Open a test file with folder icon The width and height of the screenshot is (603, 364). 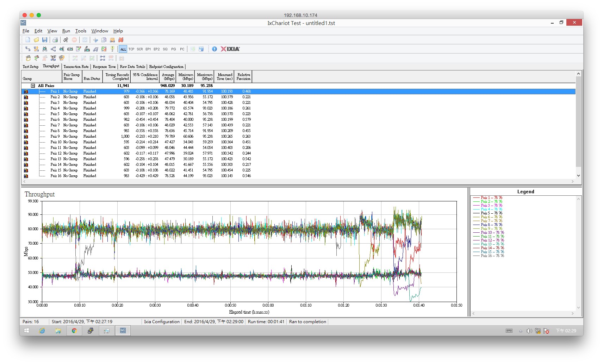point(36,40)
